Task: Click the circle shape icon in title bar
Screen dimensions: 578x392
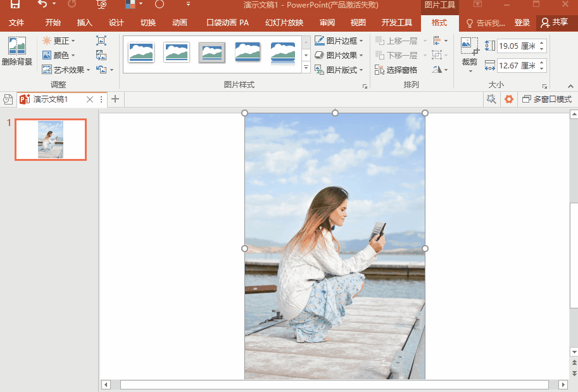Action: pyautogui.click(x=160, y=4)
